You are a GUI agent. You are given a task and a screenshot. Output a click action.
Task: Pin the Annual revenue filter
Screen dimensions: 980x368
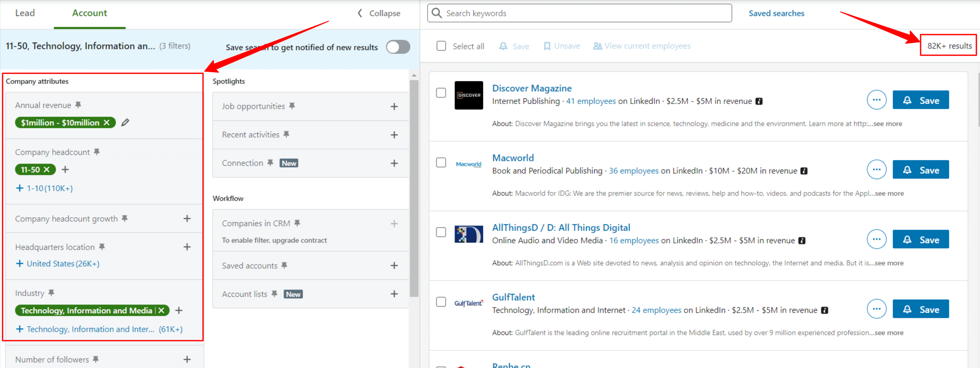click(78, 105)
